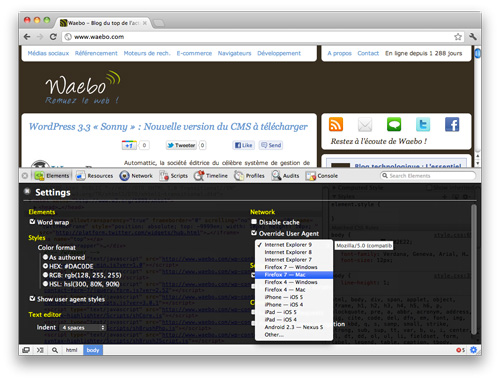Choose Internet Explorer 8 user agent
500x381 pixels.
click(x=294, y=252)
